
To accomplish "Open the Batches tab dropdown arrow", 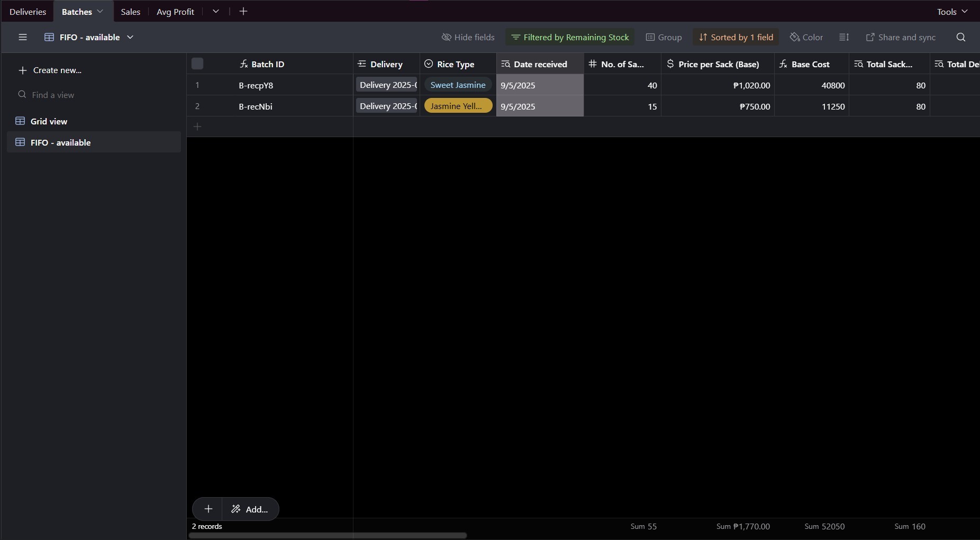I will tap(100, 11).
